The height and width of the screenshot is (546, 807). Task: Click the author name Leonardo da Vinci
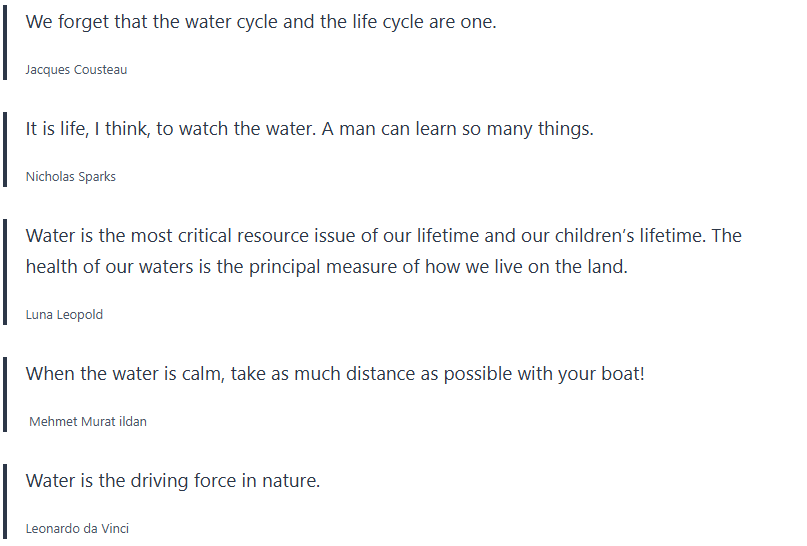point(77,529)
